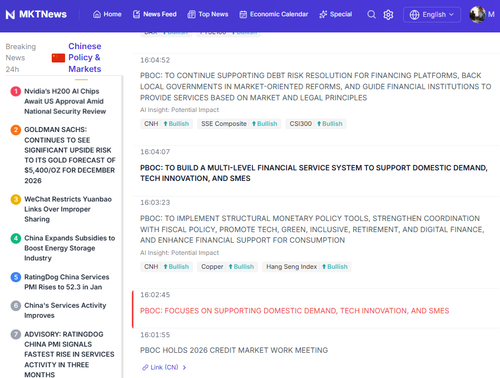
Task: Open the PBOC structural monetary policy headline
Action: (312, 229)
